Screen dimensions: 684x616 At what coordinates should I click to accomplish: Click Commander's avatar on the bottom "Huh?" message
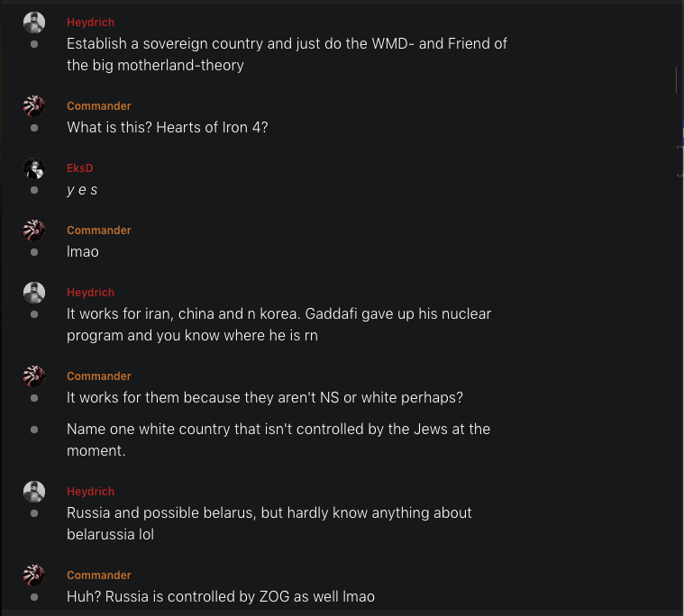34,575
